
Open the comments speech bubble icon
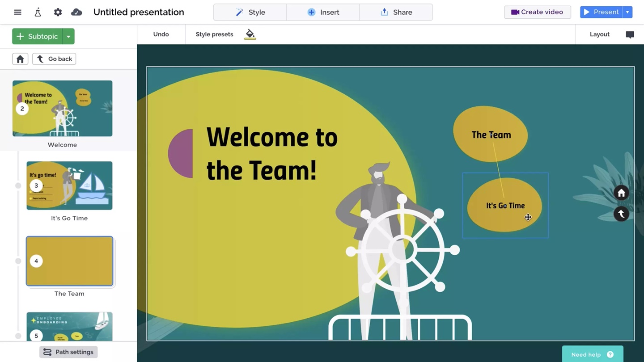click(630, 34)
